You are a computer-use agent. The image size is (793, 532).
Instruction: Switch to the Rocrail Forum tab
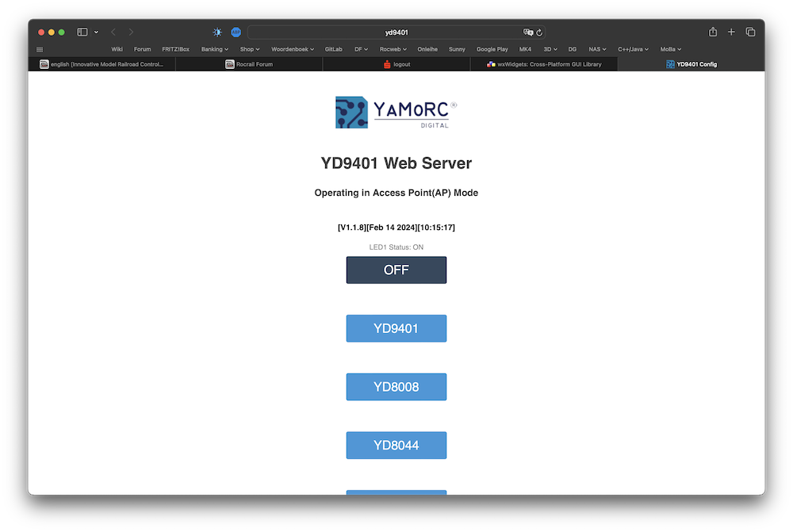(x=249, y=64)
